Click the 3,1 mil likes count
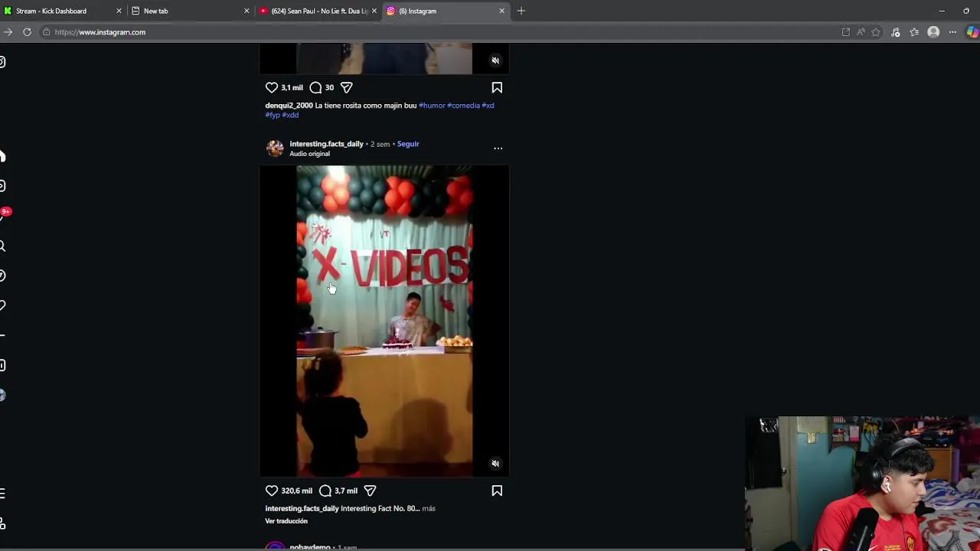 click(x=292, y=87)
